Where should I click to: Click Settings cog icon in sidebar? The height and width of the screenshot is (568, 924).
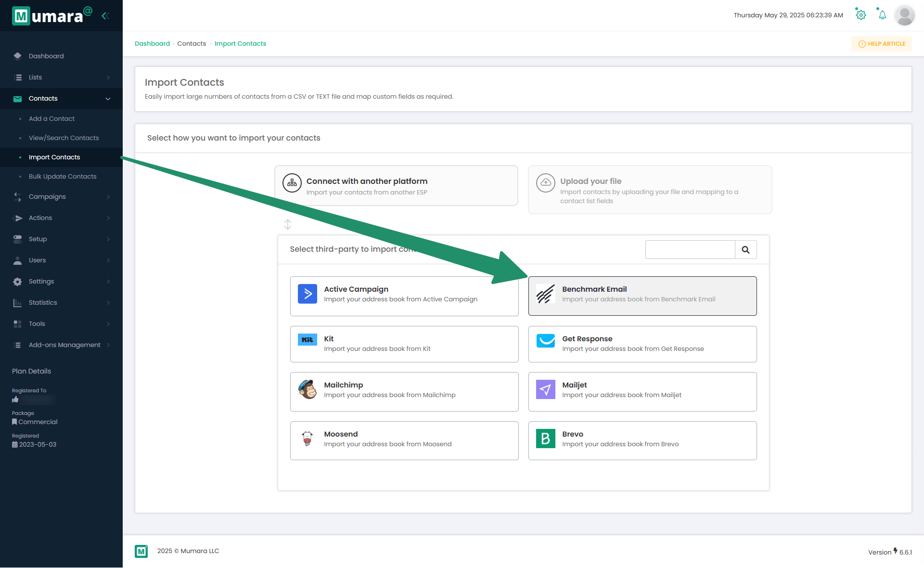18,282
